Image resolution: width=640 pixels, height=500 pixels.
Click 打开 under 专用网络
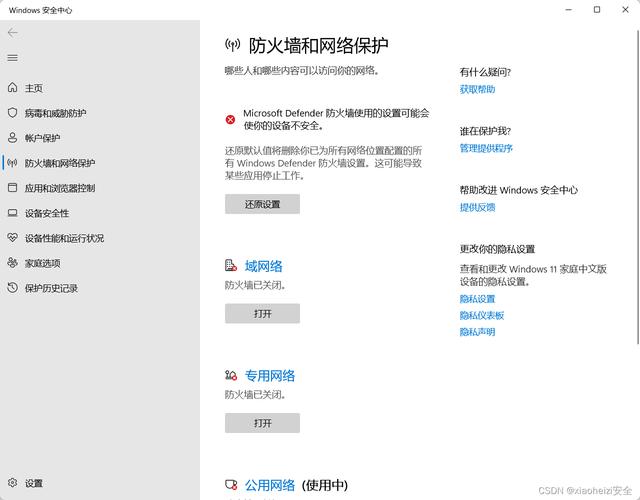click(x=262, y=423)
